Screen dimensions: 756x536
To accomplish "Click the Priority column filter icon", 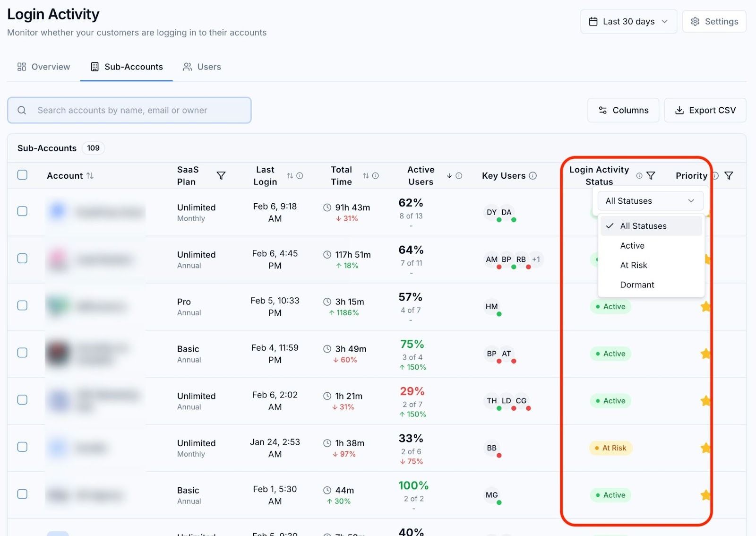I will pos(729,176).
